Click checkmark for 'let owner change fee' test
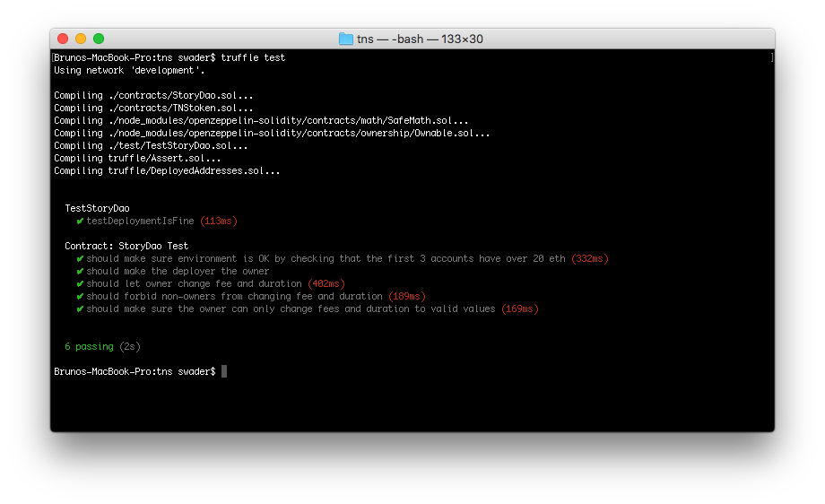 tap(80, 284)
